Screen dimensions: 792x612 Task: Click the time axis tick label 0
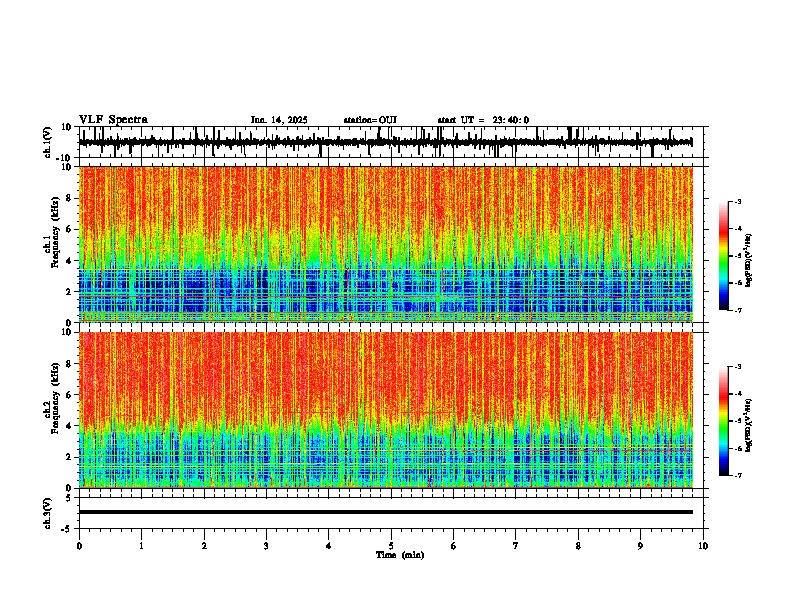tap(79, 546)
